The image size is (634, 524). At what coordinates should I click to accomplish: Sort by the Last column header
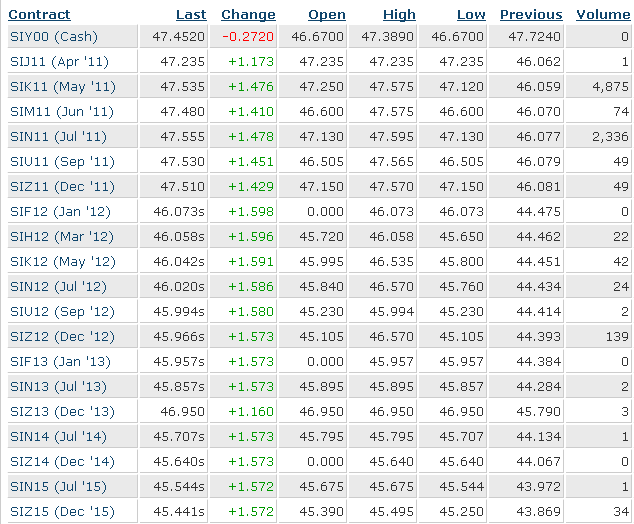point(191,15)
